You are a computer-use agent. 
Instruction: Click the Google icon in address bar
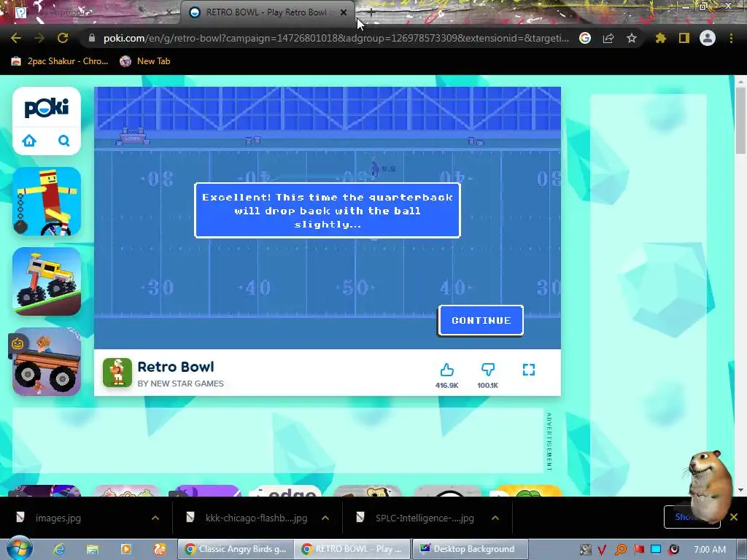point(585,38)
